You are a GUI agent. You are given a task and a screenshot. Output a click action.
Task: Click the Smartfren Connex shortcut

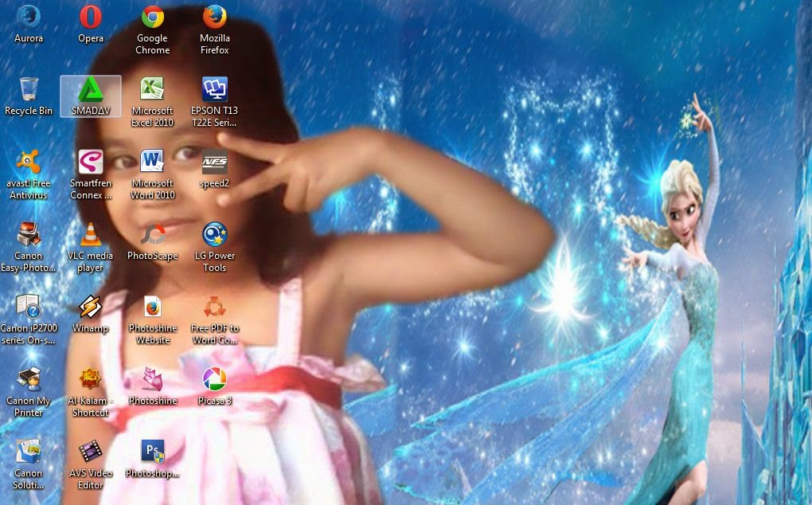click(91, 162)
